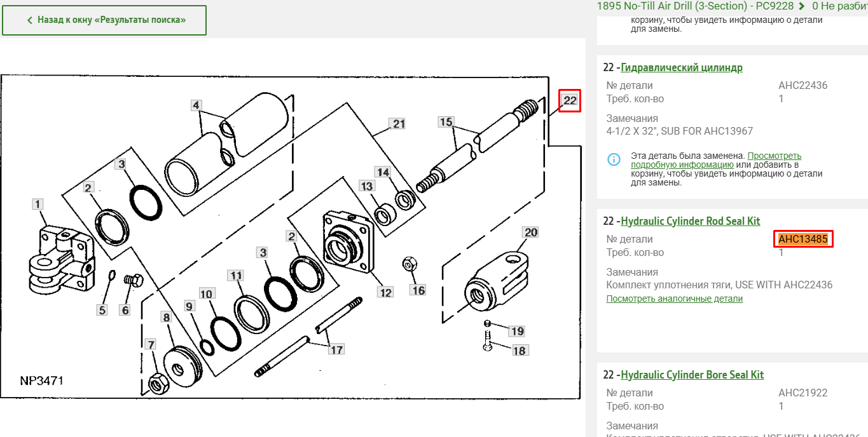Select callout 14 on the diagram

click(382, 172)
